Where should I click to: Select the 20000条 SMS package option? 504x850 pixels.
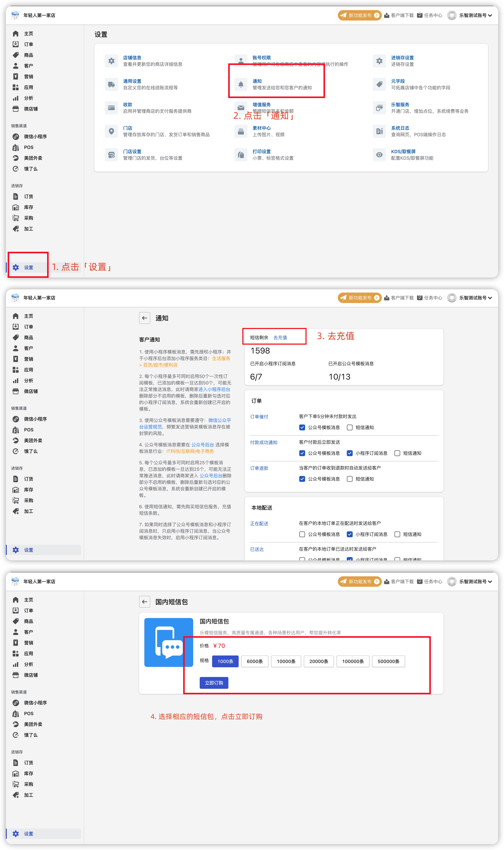click(x=319, y=661)
